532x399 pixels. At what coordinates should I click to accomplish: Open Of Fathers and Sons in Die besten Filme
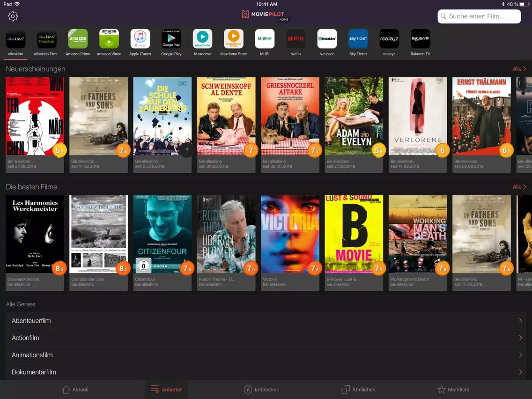pyautogui.click(x=481, y=234)
